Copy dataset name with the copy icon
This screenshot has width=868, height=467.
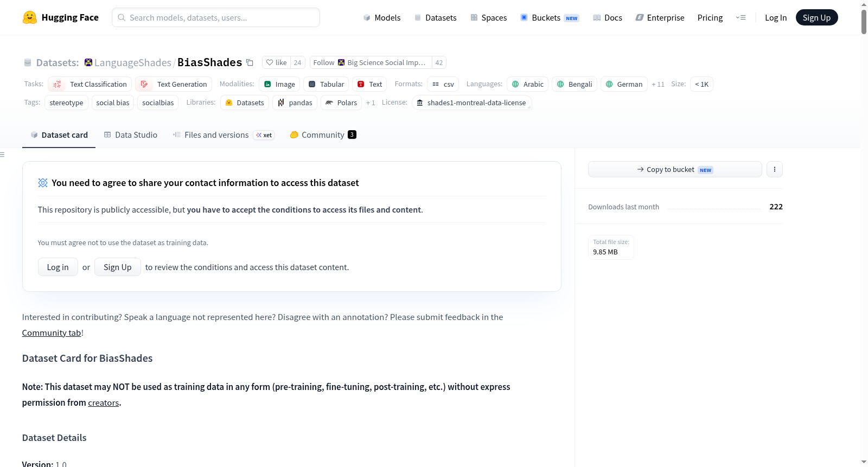[x=250, y=62]
